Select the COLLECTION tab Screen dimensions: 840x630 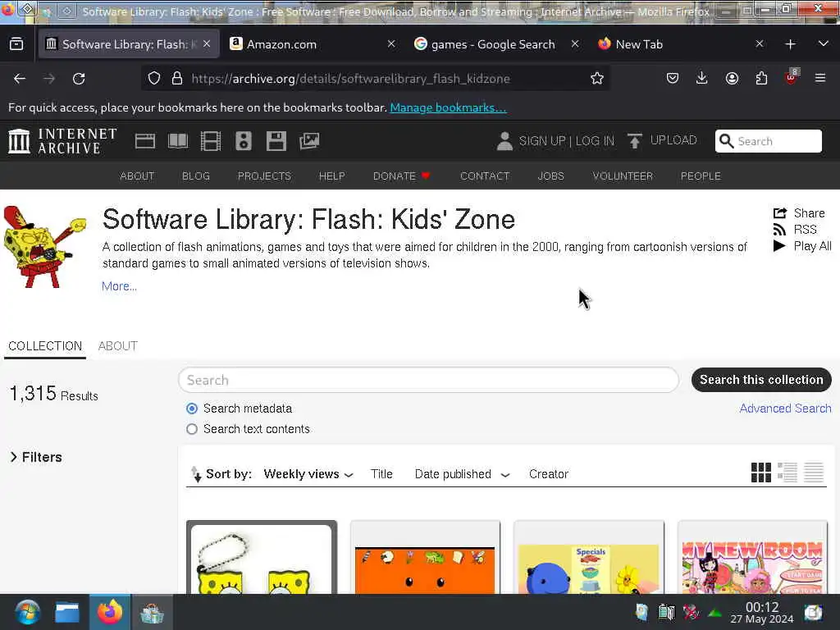click(45, 346)
